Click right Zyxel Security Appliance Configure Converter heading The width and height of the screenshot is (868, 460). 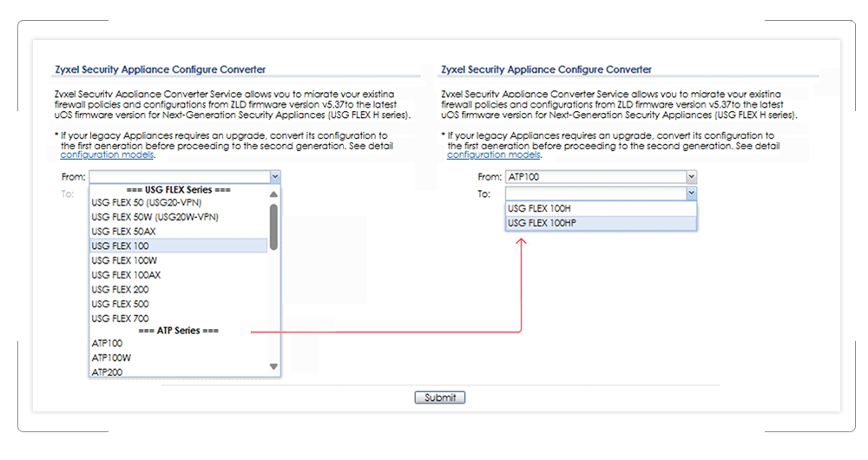coord(546,69)
